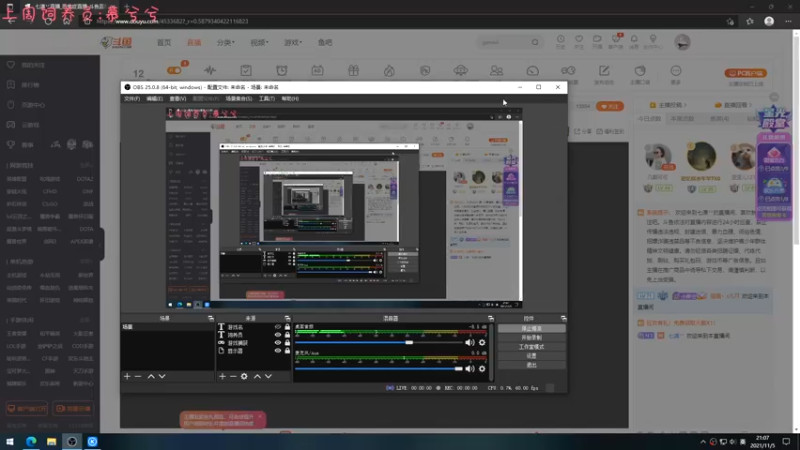Open the OBS 工具(T) menu

(x=266, y=99)
